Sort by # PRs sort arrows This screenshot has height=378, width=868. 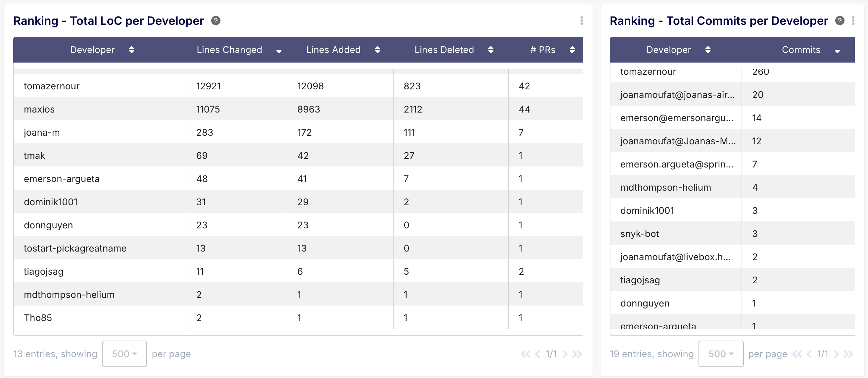[x=572, y=50]
